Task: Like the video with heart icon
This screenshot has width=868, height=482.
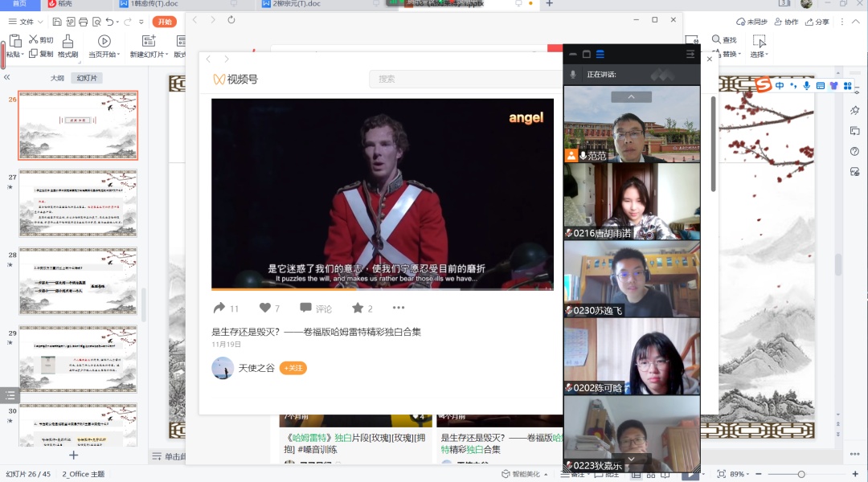Action: [x=264, y=308]
